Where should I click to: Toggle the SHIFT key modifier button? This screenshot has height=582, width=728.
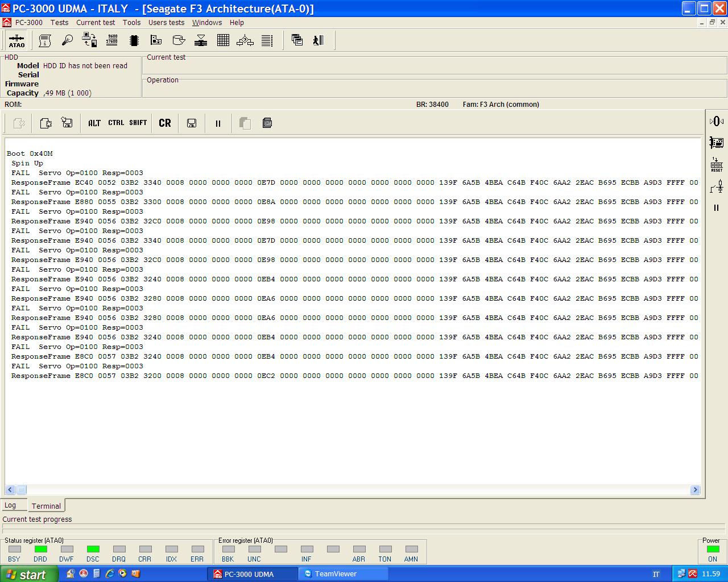click(138, 123)
